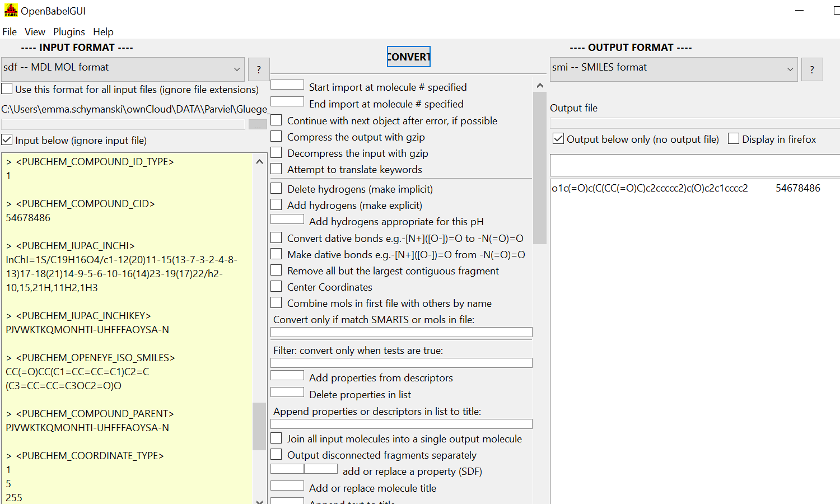The width and height of the screenshot is (840, 504).
Task: Click the PUBCHEM_COORDINATE_TYPE header line
Action: click(85, 456)
